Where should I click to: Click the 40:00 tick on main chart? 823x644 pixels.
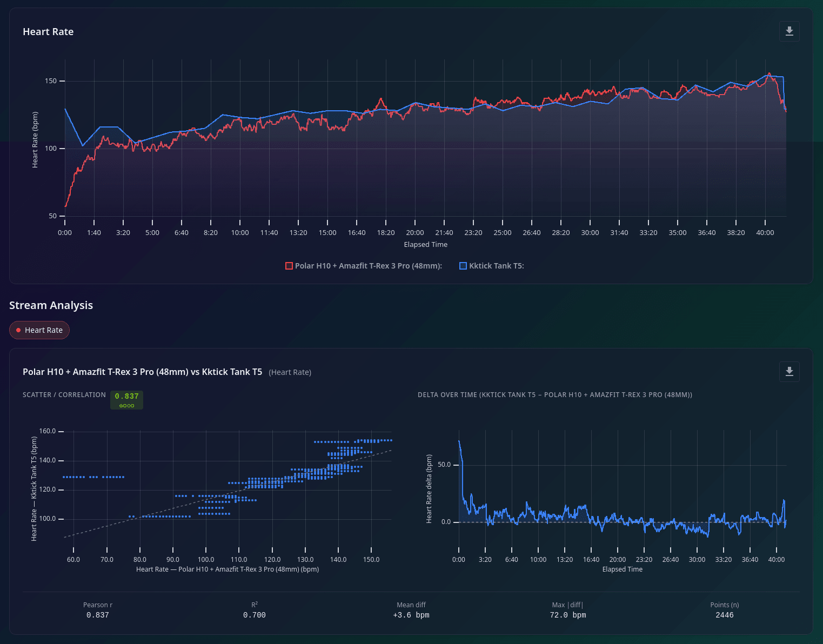tap(765, 233)
